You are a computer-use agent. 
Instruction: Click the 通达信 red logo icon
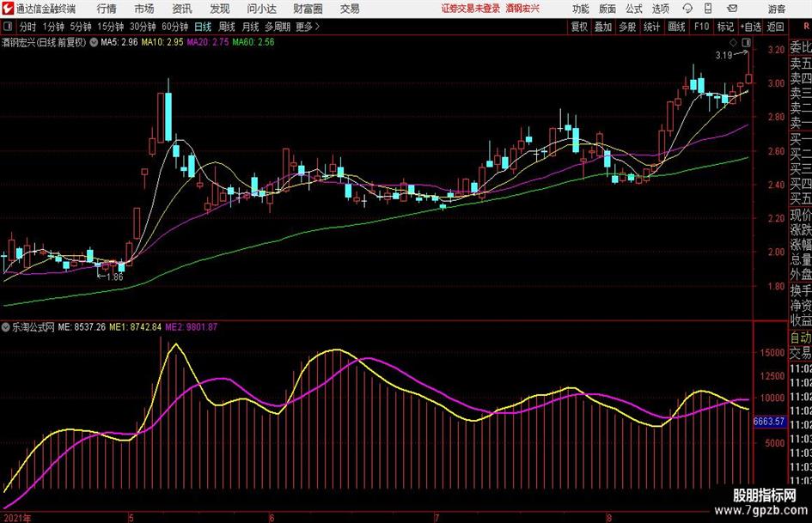coord(9,9)
